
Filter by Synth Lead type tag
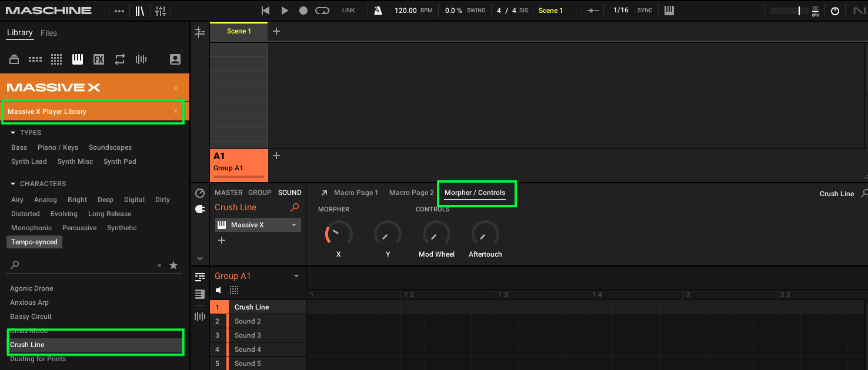(x=29, y=162)
